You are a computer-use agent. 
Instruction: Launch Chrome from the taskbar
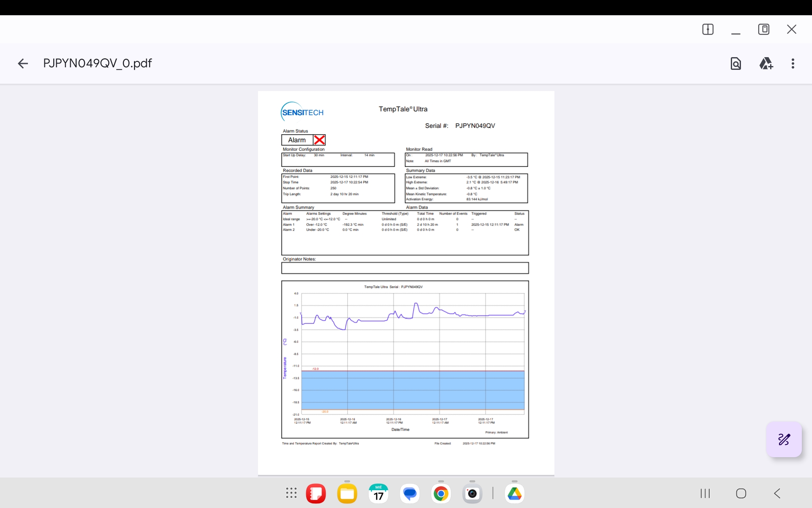click(441, 493)
